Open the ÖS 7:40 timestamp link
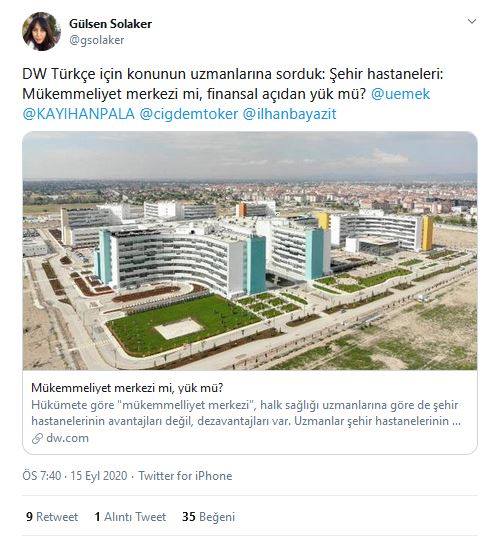 click(42, 476)
